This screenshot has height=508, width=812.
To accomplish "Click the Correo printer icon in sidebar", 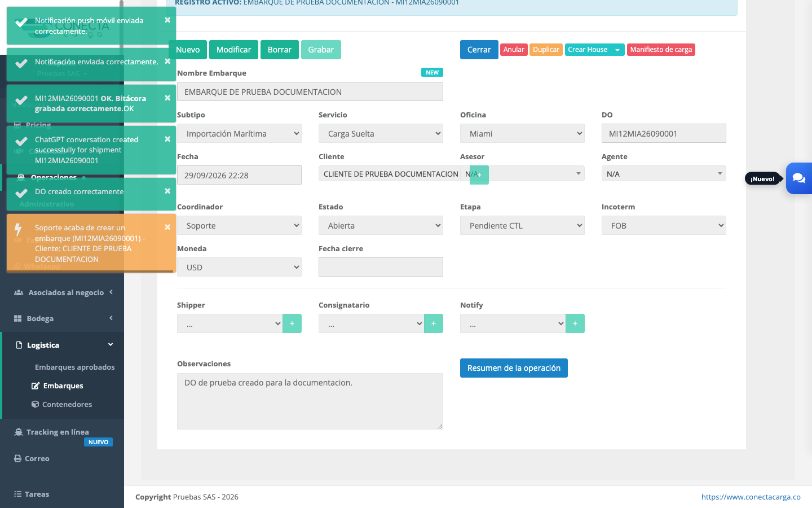I will tap(18, 458).
